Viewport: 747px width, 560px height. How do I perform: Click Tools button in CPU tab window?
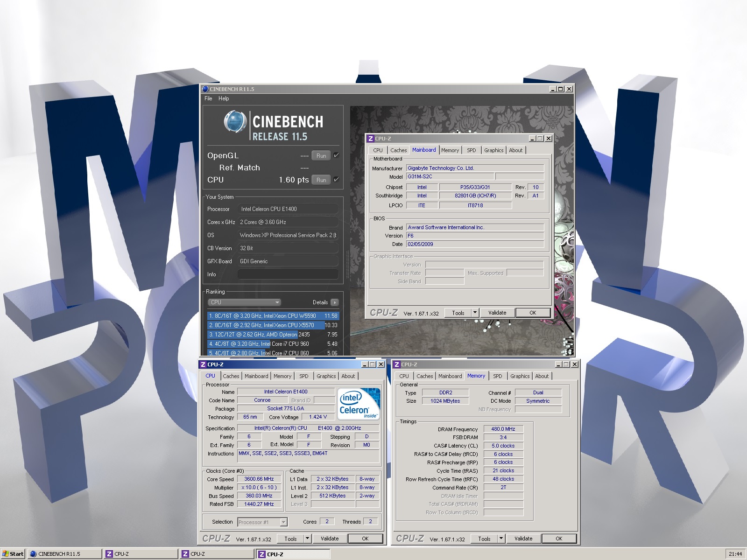[290, 539]
